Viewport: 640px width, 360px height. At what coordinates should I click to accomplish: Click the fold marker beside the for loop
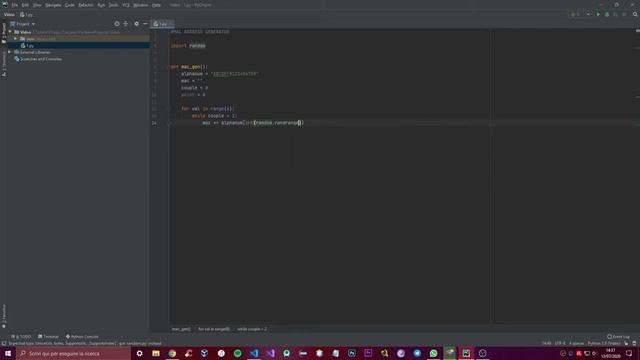point(168,109)
